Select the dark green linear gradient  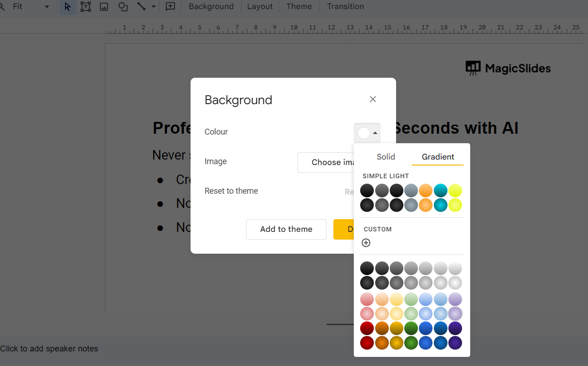coord(411,328)
